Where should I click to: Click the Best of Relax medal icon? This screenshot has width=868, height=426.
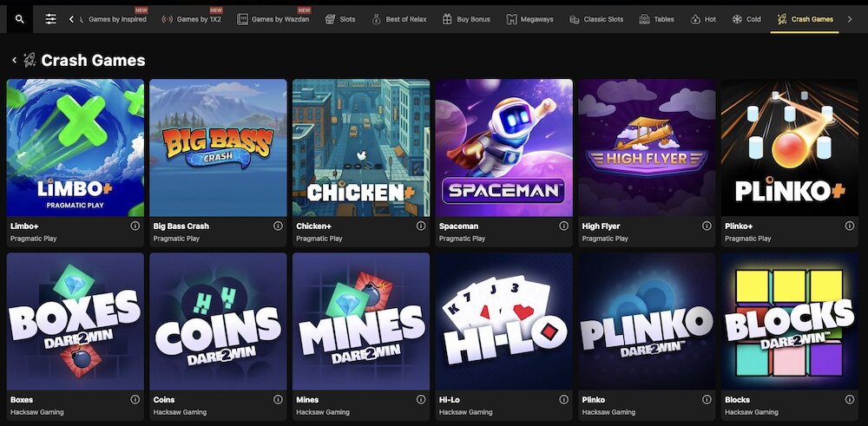[377, 19]
